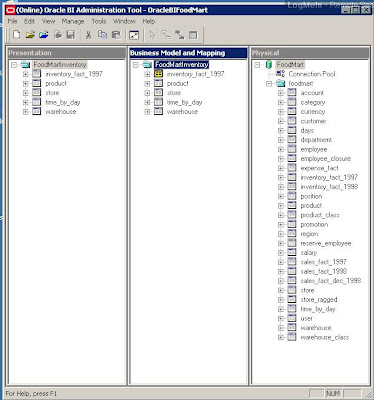
Task: Collapse the FoodMart database node
Action: pos(257,65)
